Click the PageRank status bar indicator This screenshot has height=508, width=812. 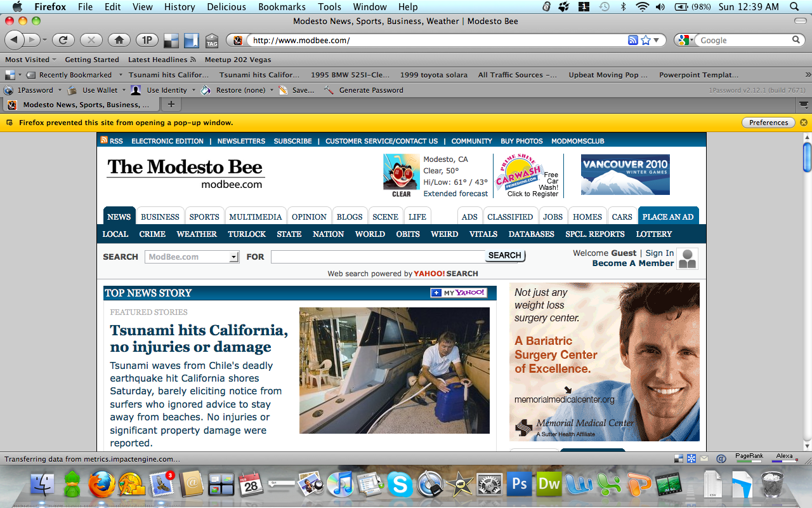(749, 458)
